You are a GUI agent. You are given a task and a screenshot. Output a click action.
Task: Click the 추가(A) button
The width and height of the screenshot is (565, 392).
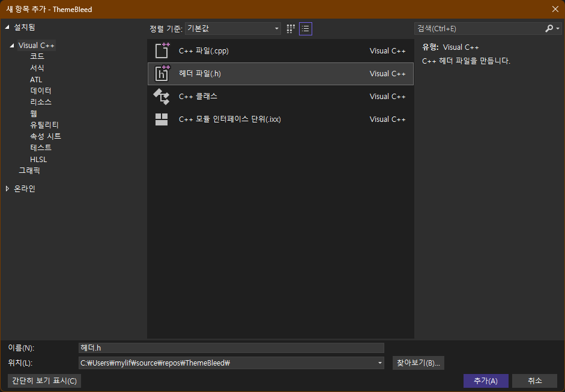pyautogui.click(x=486, y=381)
